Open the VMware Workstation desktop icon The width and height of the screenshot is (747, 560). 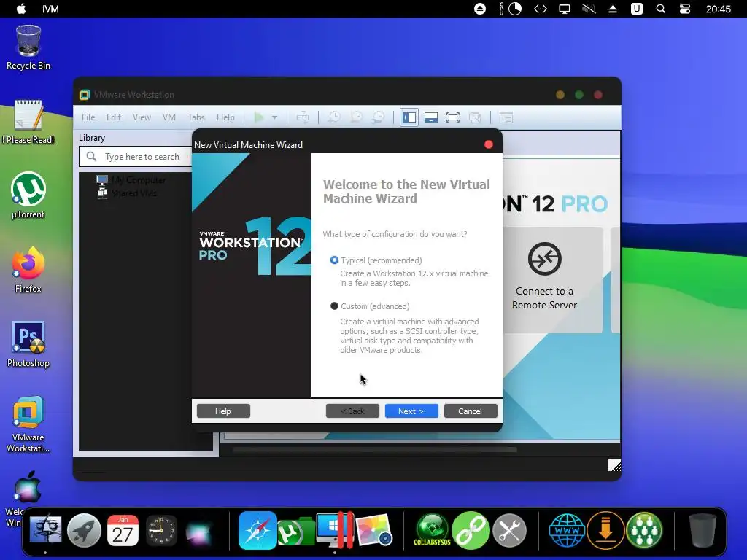point(28,424)
